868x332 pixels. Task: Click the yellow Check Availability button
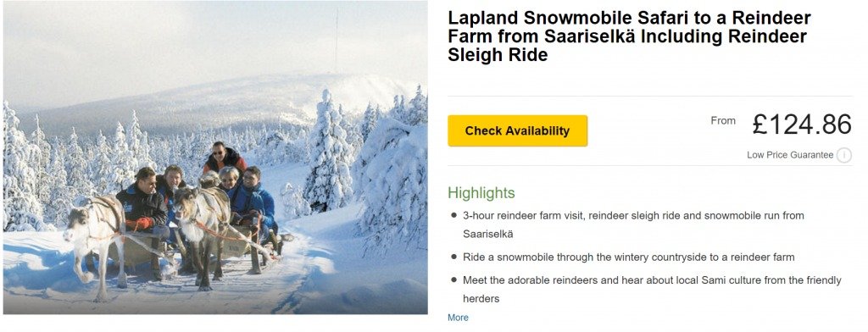click(518, 130)
